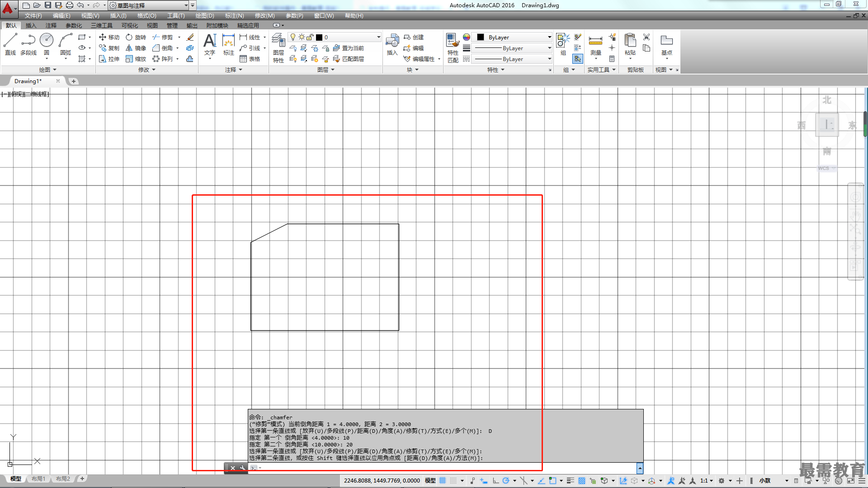The width and height of the screenshot is (868, 488).
Task: Expand the 修改 (Modify) panel
Action: pos(146,70)
